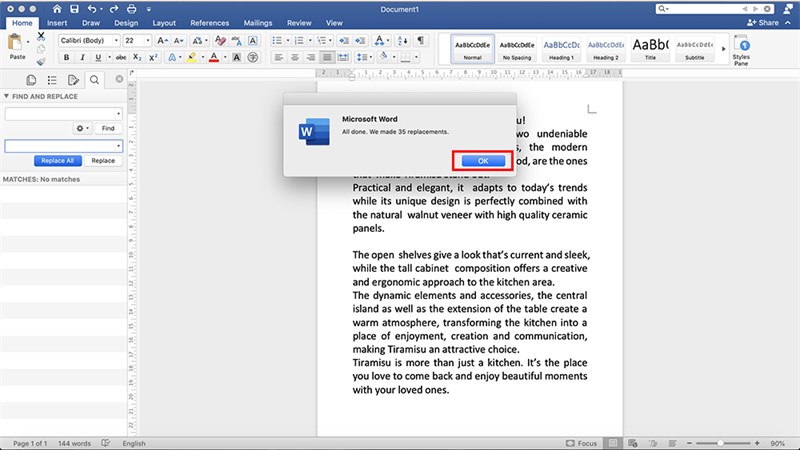Open the Mailings tab
The height and width of the screenshot is (450, 800).
(258, 23)
